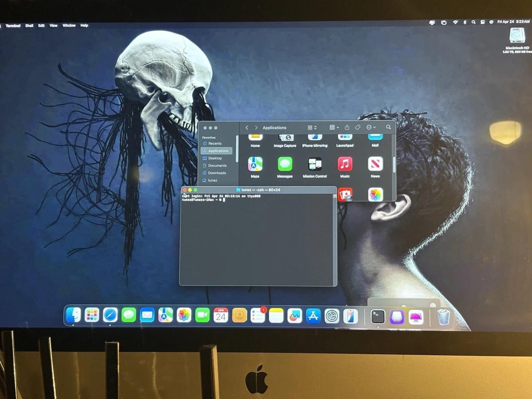
Task: Open Maps from the Dock
Action: pos(165,315)
